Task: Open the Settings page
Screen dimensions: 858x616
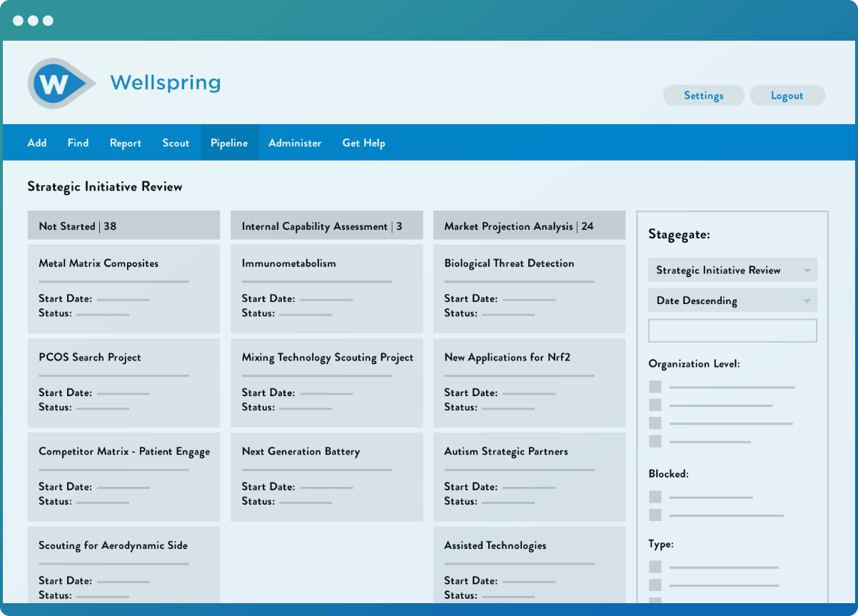Action: (703, 96)
